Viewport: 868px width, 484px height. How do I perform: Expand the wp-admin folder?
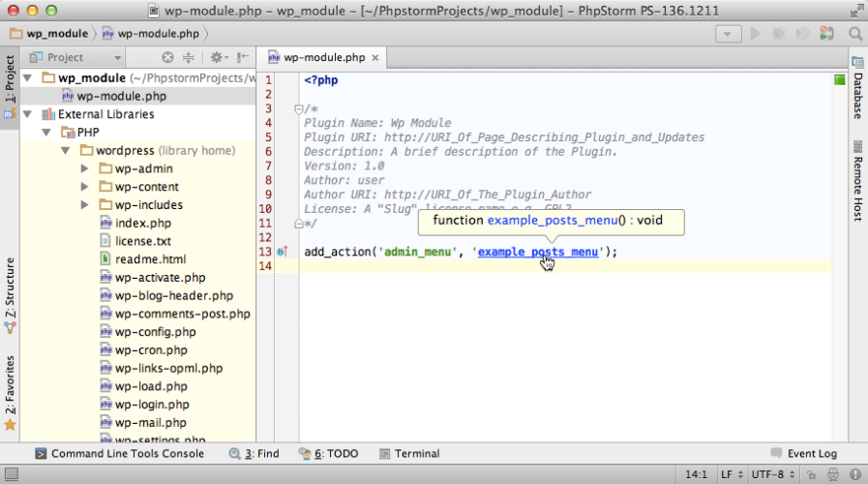(85, 168)
